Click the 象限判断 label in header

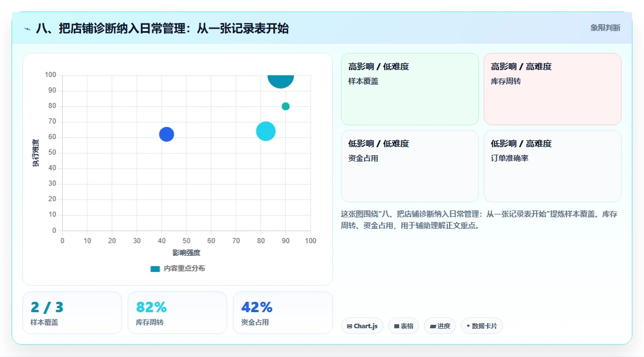(605, 28)
